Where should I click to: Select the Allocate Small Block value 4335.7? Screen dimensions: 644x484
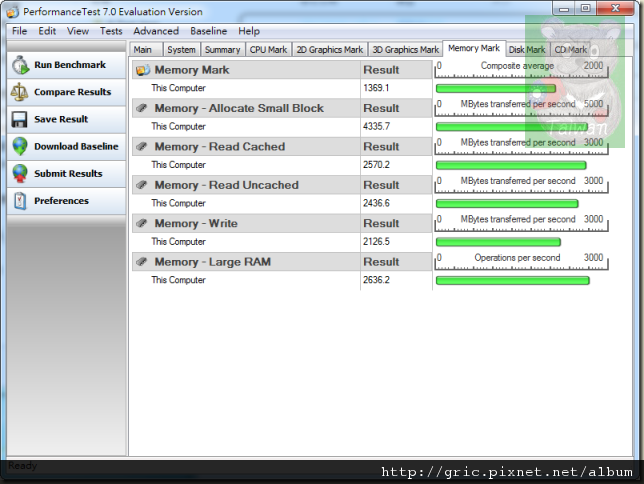click(x=376, y=126)
